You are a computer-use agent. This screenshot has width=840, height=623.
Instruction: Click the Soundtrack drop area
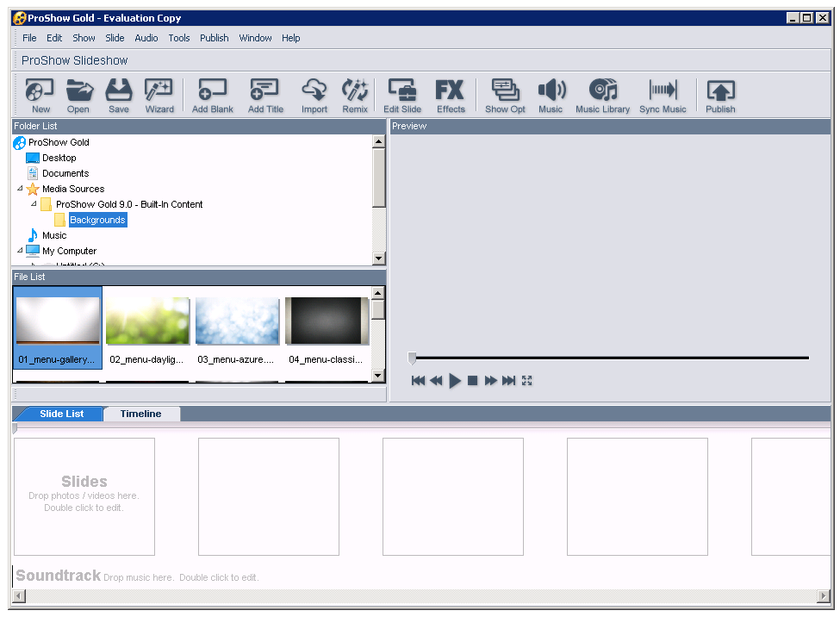pyautogui.click(x=421, y=576)
